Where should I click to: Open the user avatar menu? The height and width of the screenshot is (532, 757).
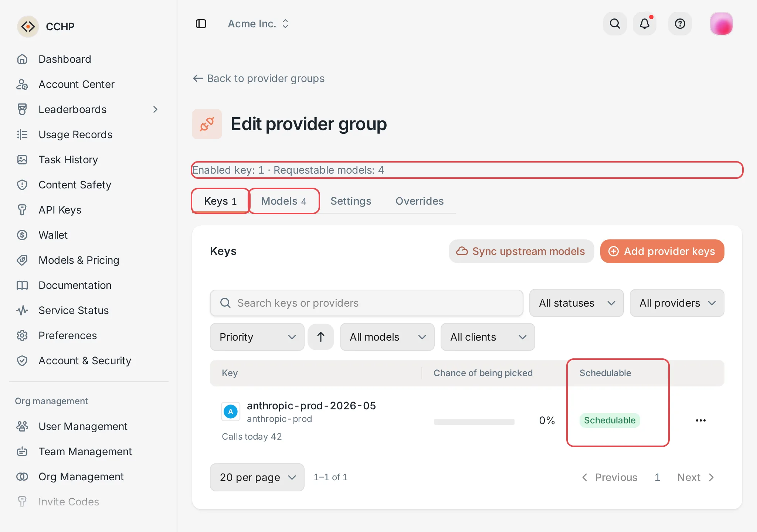[x=721, y=24]
